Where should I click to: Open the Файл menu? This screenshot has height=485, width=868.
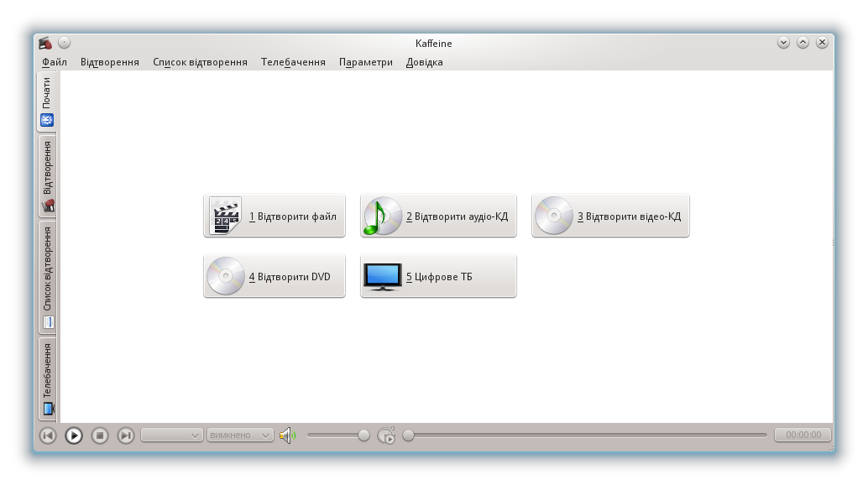click(55, 62)
